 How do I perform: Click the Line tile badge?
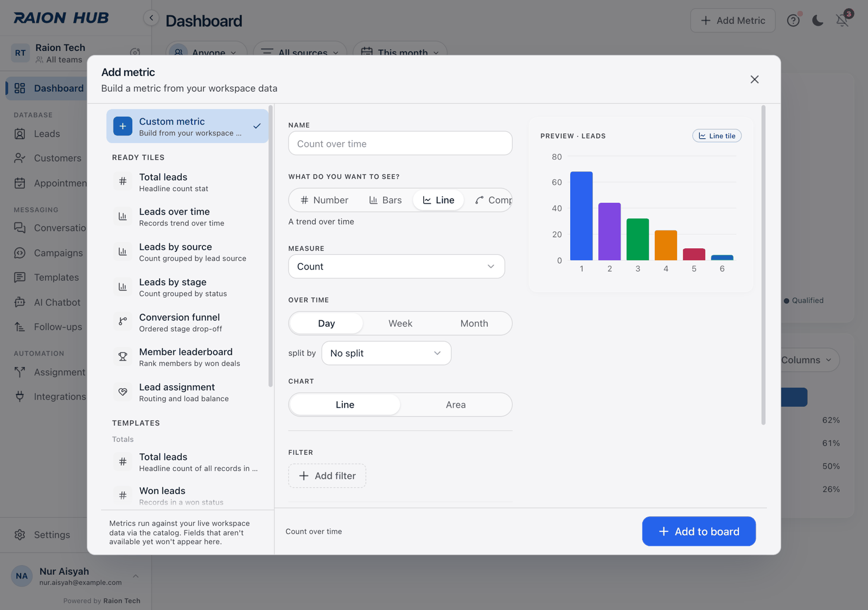click(x=717, y=136)
